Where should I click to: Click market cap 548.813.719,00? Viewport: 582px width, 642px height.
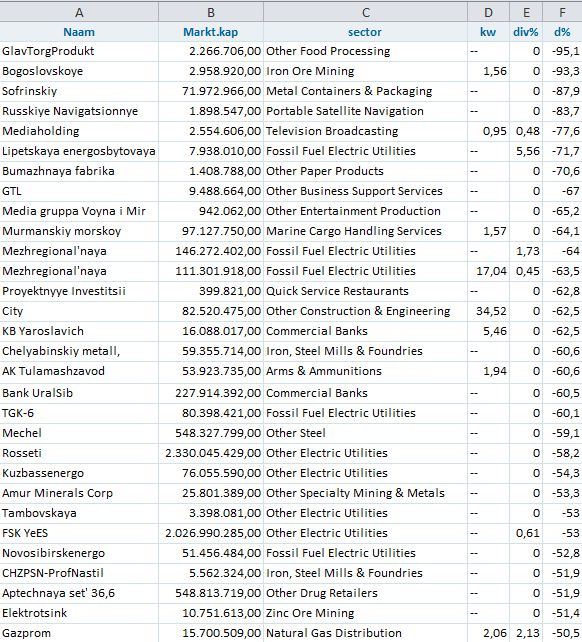(211, 594)
